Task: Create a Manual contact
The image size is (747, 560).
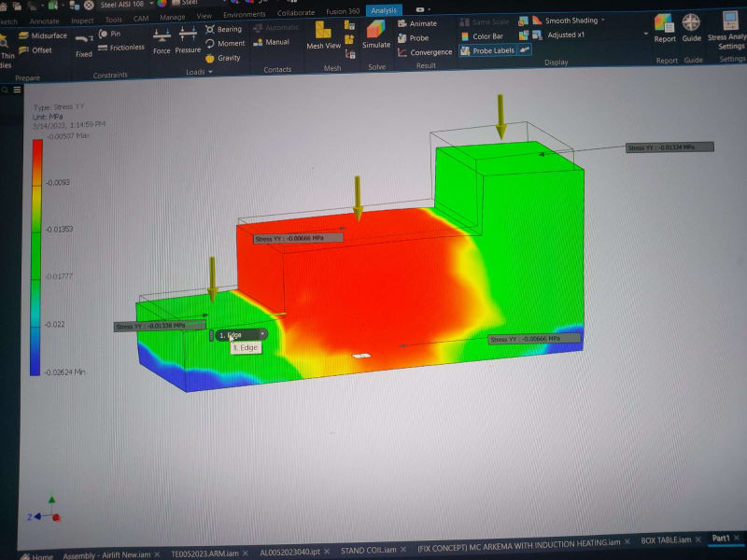Action: [x=272, y=42]
